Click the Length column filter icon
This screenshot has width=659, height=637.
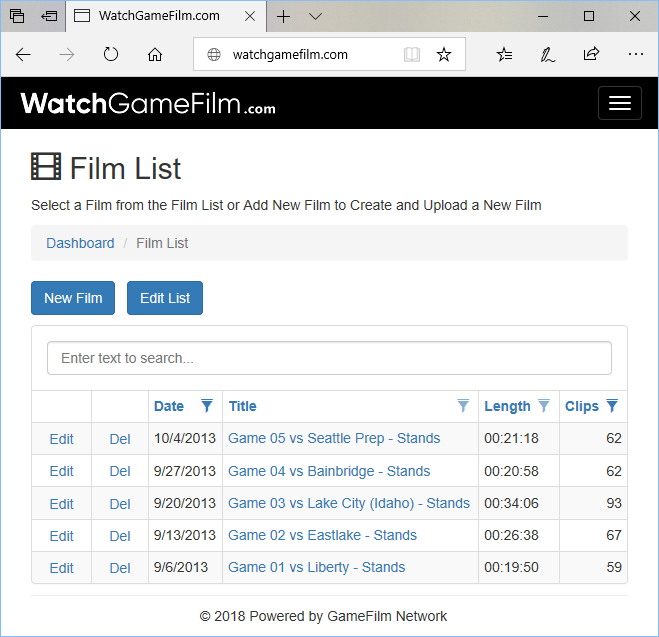pos(544,406)
